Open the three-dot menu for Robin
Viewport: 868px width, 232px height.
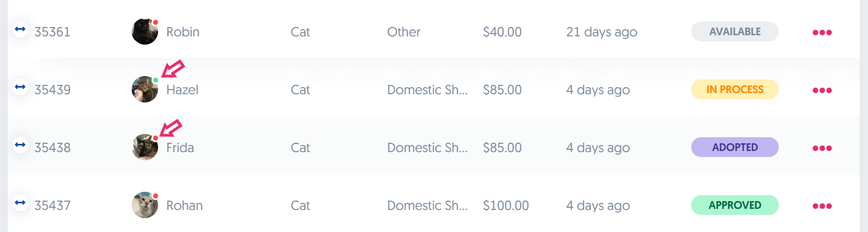(x=822, y=33)
